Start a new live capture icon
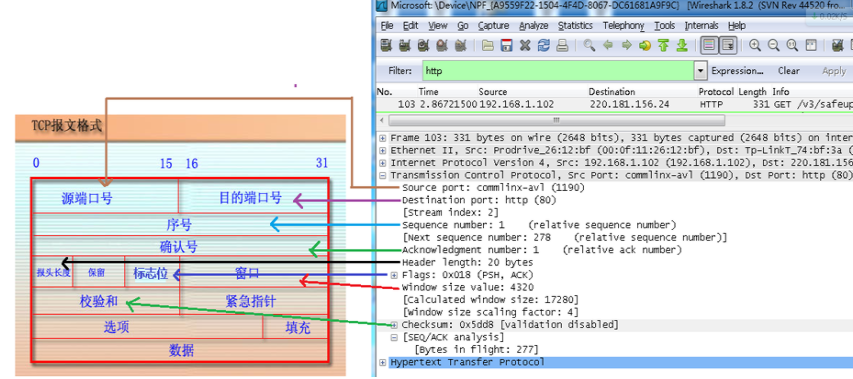The height and width of the screenshot is (379, 853). [423, 46]
